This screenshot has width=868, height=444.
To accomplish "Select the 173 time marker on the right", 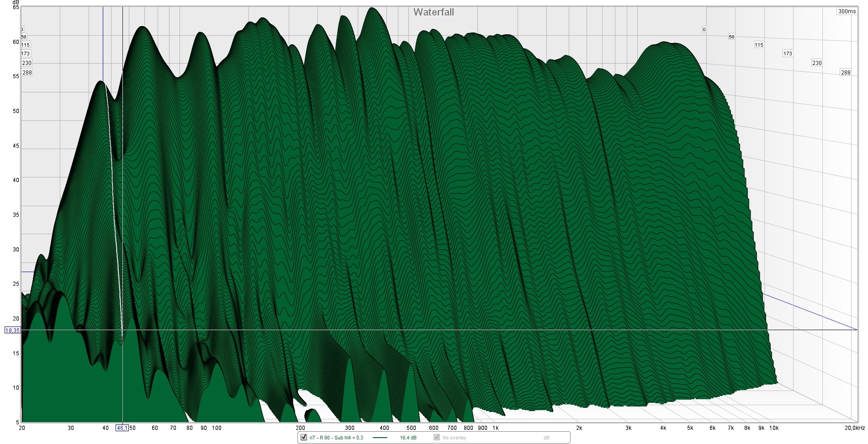I will (788, 53).
